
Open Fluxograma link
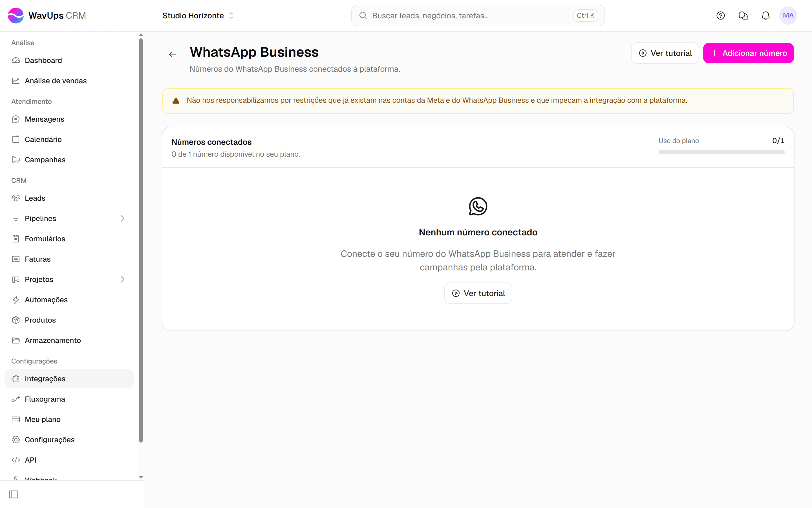point(69,399)
